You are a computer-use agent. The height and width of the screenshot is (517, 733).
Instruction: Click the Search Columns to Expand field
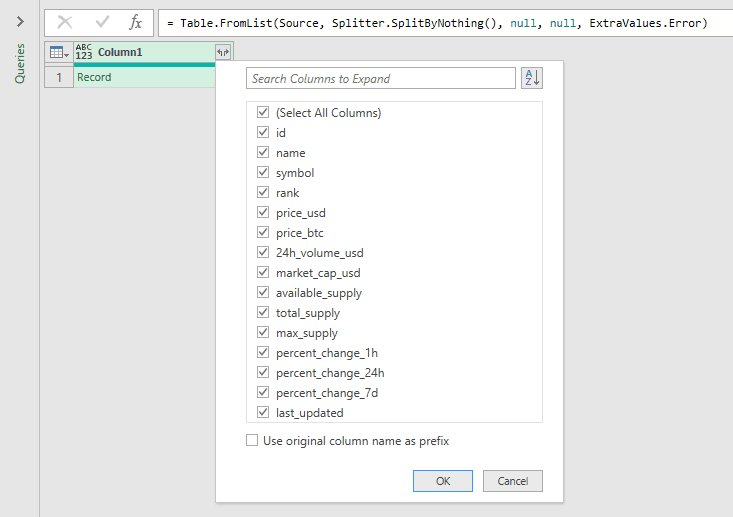[380, 78]
